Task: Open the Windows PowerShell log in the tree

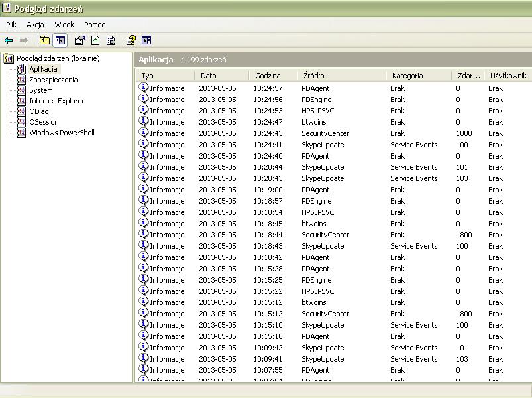Action: coord(62,133)
